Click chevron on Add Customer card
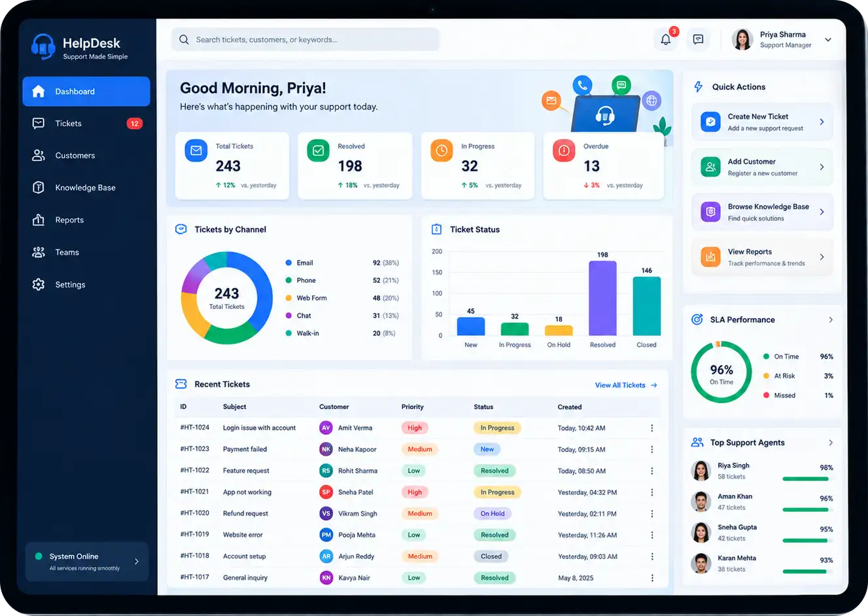 [x=822, y=167]
